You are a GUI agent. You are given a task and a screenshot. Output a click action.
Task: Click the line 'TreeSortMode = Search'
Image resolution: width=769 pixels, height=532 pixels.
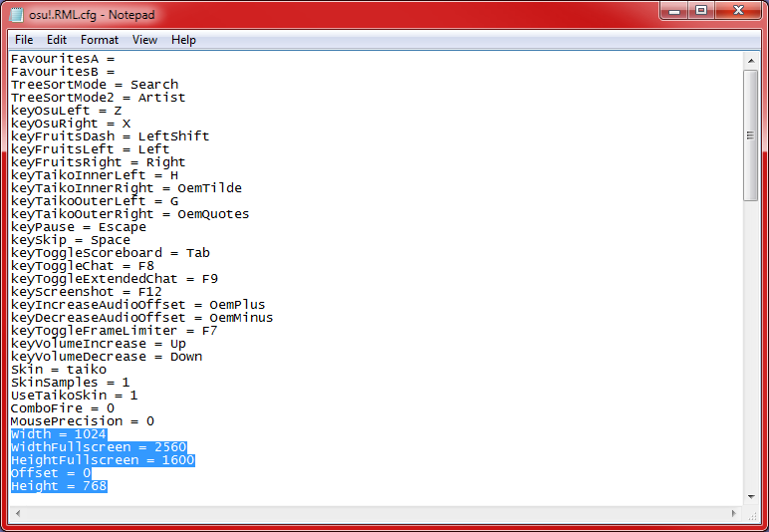95,85
